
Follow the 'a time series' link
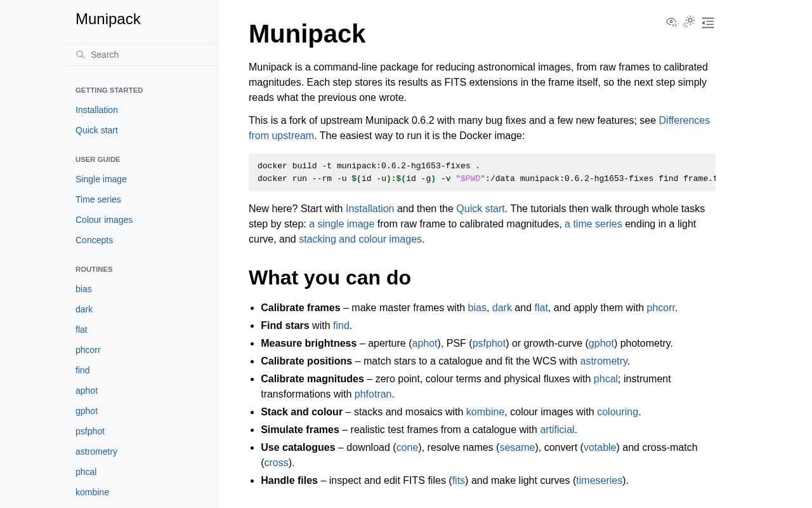coord(593,224)
